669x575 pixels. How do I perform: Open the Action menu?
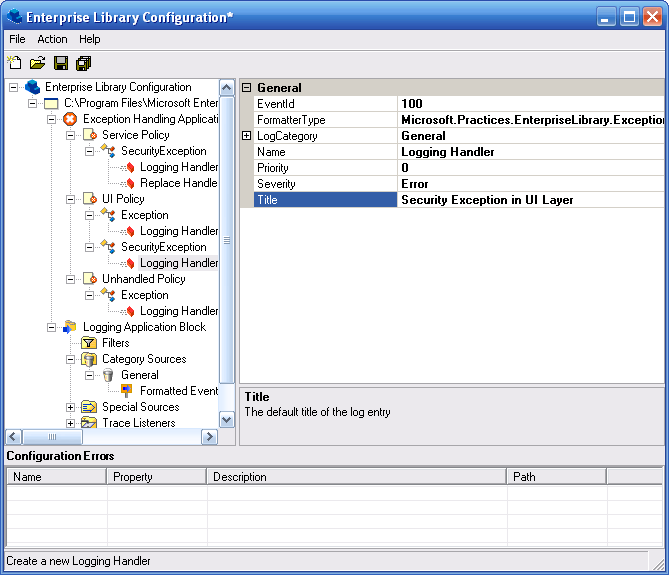click(x=52, y=39)
